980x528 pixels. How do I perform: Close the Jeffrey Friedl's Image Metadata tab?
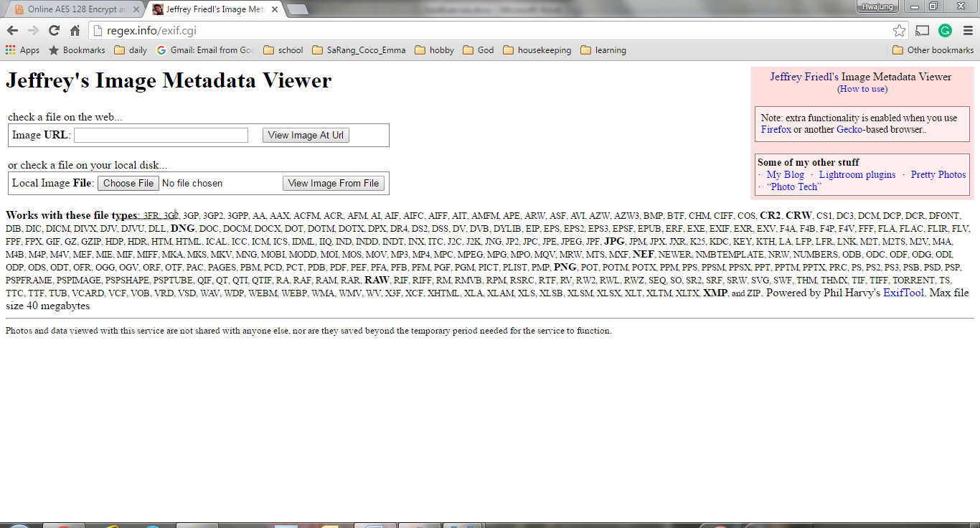click(275, 9)
